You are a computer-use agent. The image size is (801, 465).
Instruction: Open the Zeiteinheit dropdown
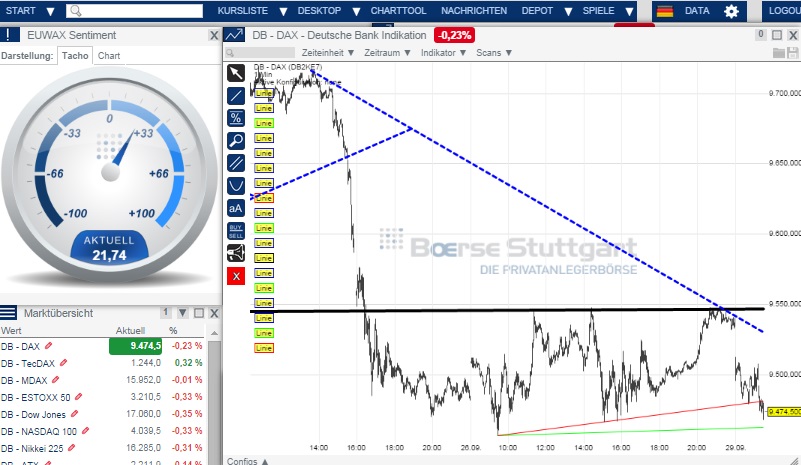(327, 53)
